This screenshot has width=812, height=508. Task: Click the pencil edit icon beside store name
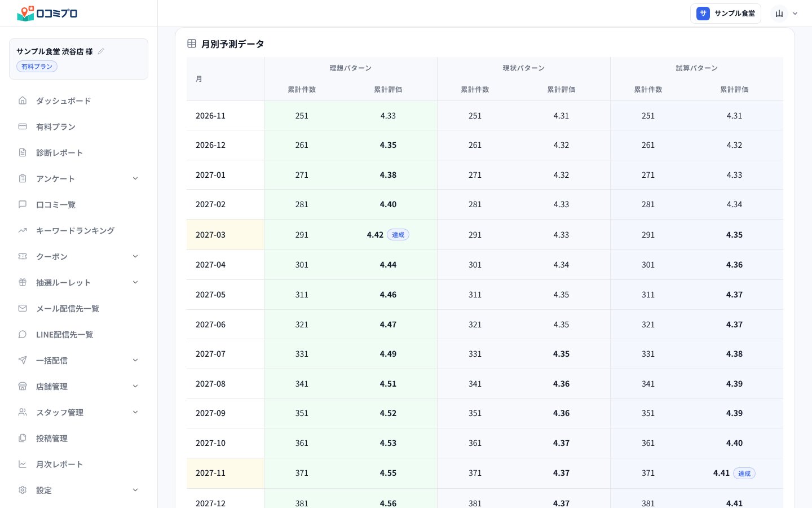(101, 51)
